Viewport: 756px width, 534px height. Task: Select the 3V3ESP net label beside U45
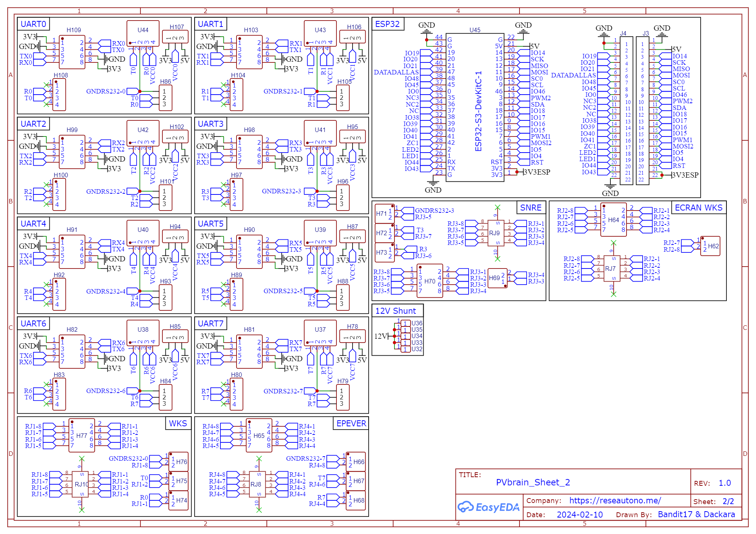coord(537,172)
